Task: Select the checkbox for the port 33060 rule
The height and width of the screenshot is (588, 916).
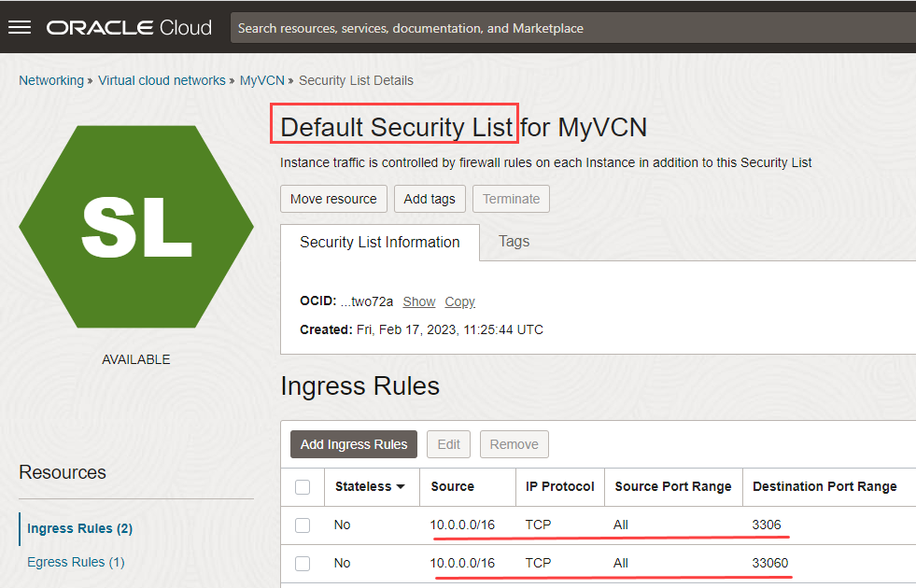Action: 303,563
